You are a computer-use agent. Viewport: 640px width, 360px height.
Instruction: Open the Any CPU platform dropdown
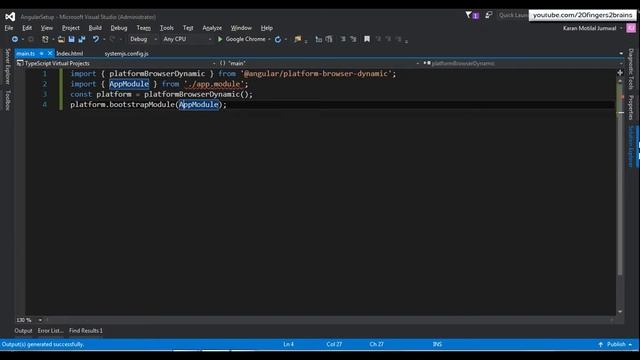pos(187,39)
